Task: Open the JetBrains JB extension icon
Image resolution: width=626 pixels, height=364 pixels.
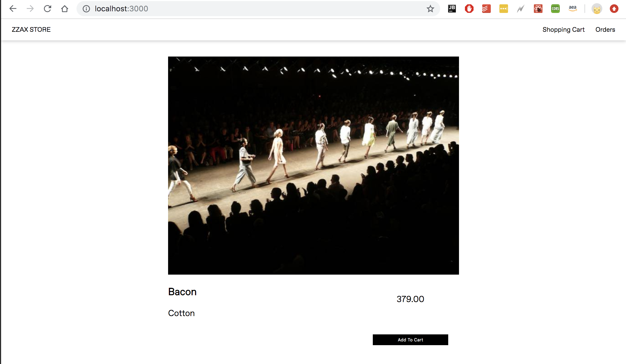Action: 452,9
